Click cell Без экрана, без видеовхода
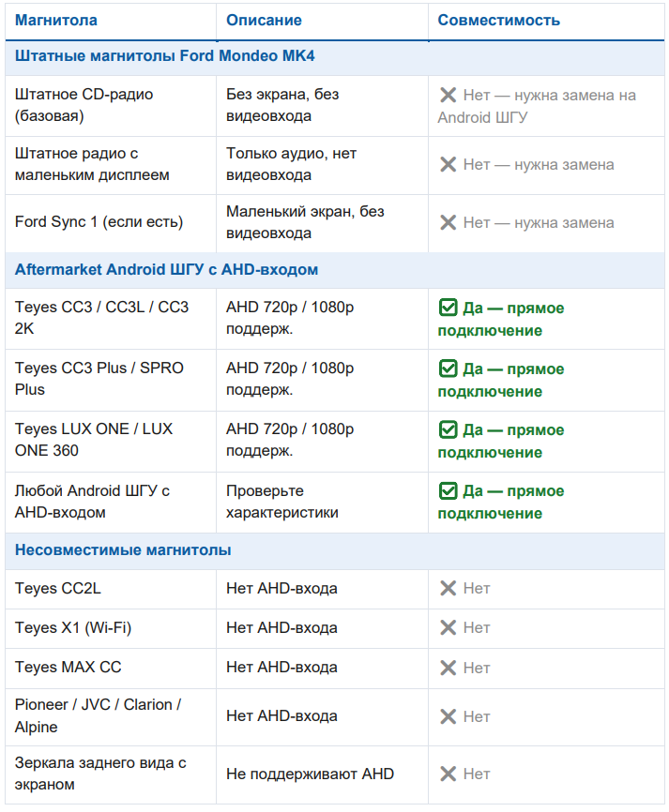 322,106
